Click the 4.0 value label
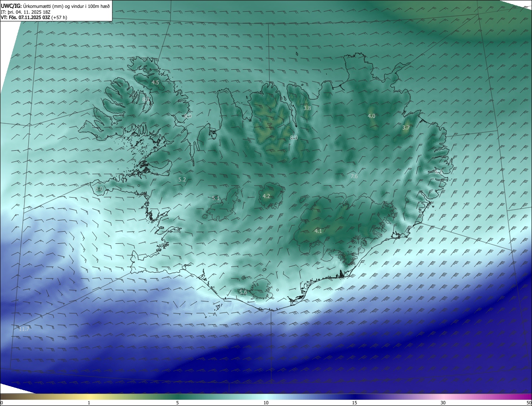Screen dimensions: 532x406 372,116
